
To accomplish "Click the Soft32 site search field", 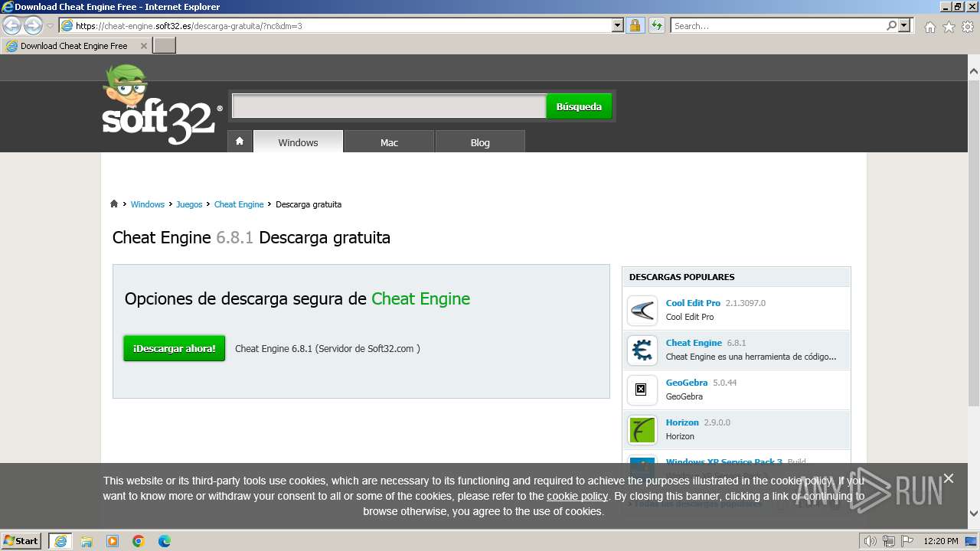I will pyautogui.click(x=389, y=106).
